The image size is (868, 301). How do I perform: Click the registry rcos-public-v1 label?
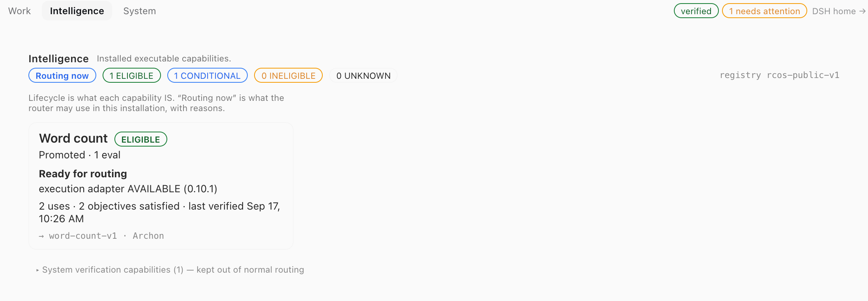pyautogui.click(x=779, y=75)
